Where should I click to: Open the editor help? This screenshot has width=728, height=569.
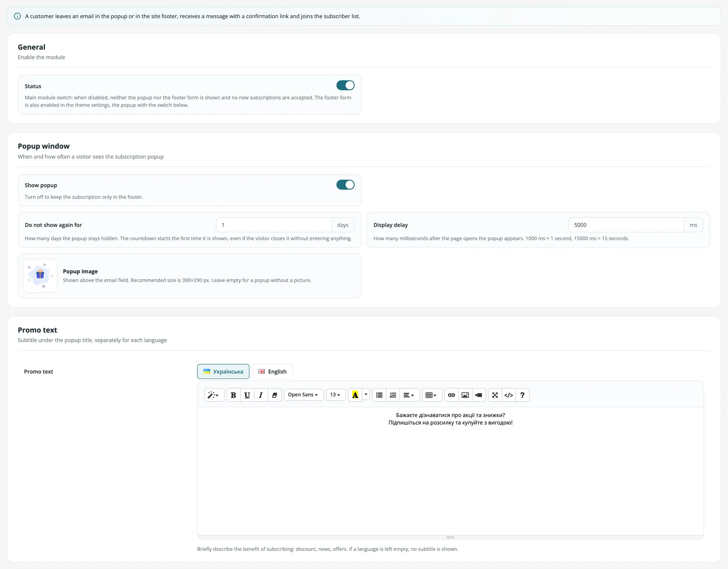[522, 395]
